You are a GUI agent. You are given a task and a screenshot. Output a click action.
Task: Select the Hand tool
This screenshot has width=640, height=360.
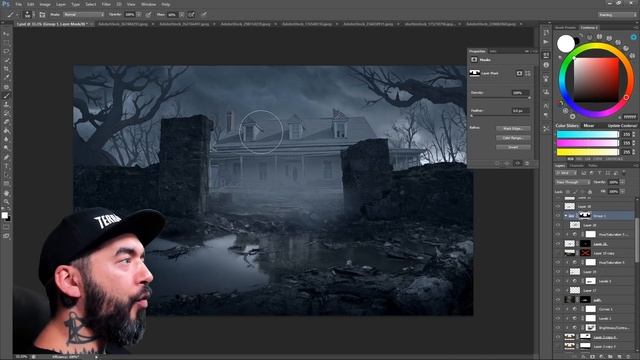click(x=6, y=193)
